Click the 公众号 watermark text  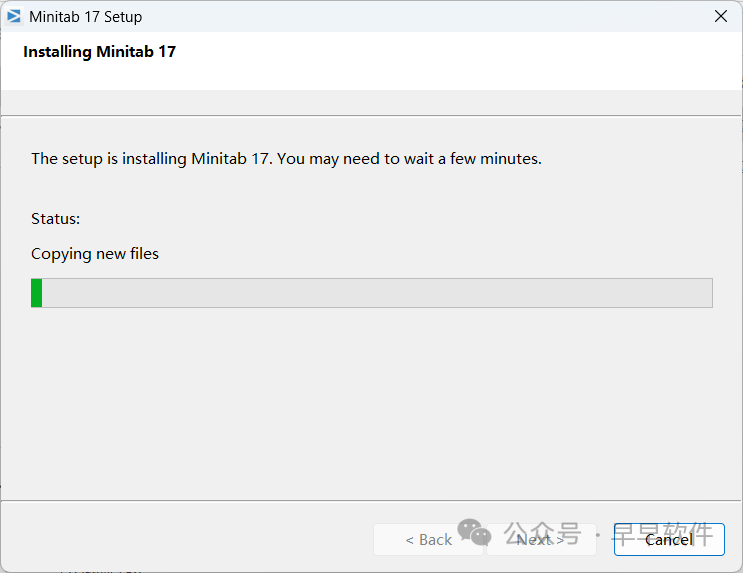542,534
